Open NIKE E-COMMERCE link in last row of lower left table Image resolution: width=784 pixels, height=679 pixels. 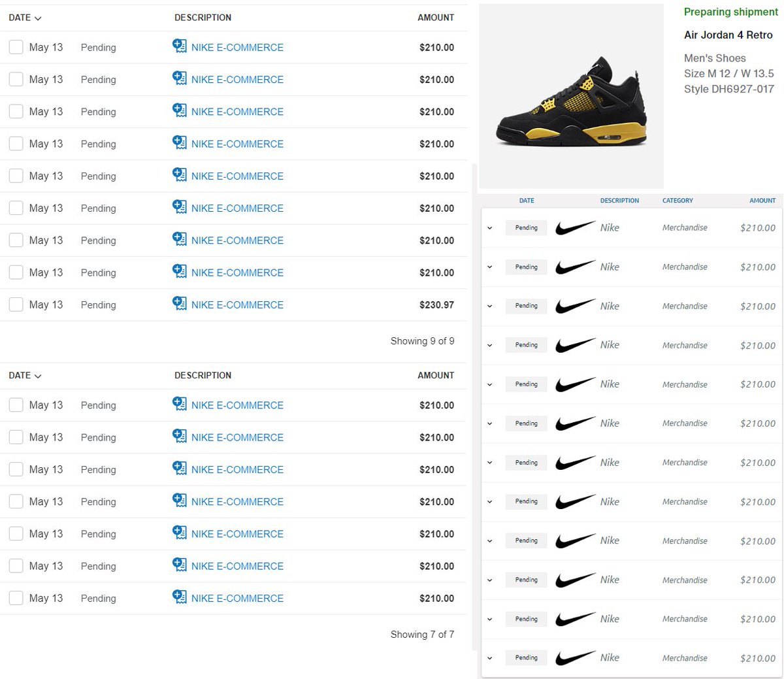click(237, 598)
